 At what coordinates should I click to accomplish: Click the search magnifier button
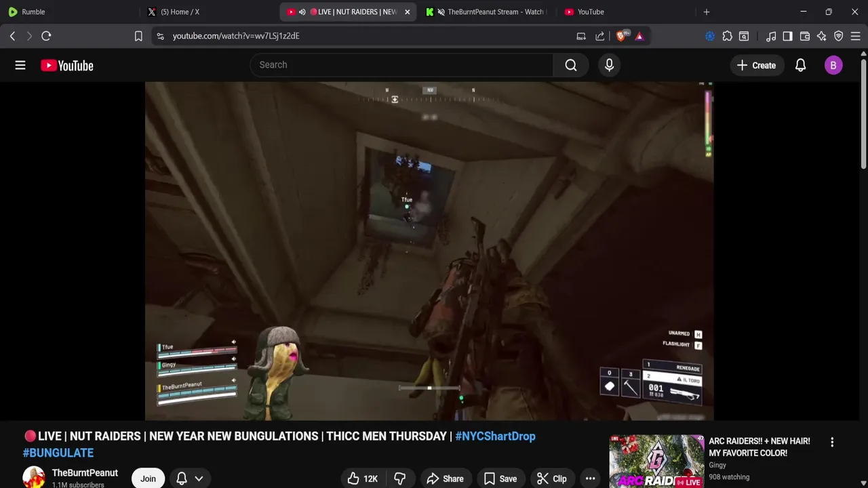pos(571,65)
